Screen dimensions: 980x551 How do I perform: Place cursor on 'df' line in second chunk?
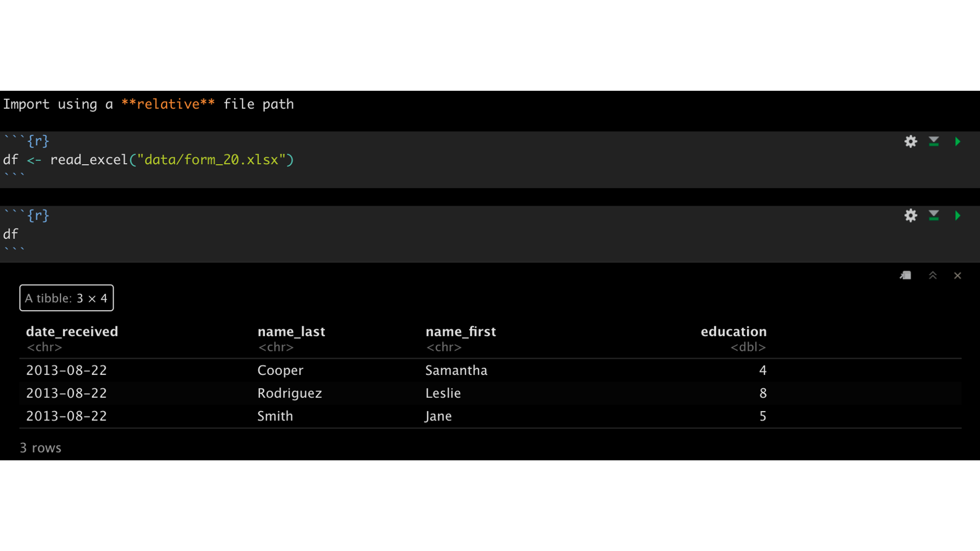[11, 234]
